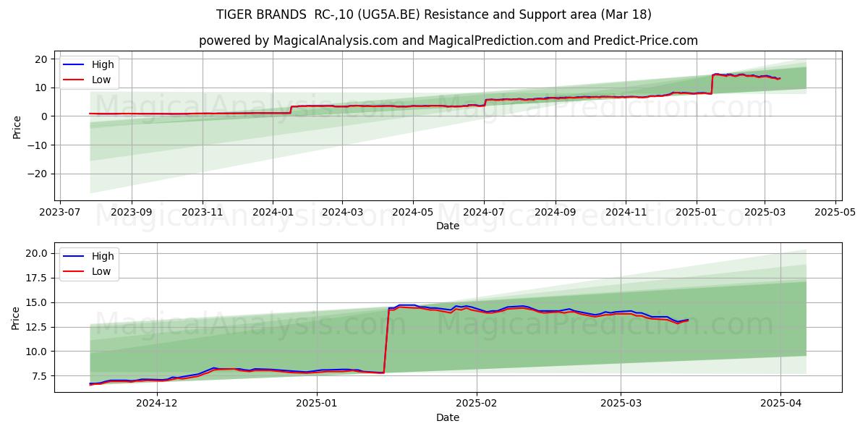
Task: Click the 'Price' y-axis label of top chart
Action: [x=17, y=126]
